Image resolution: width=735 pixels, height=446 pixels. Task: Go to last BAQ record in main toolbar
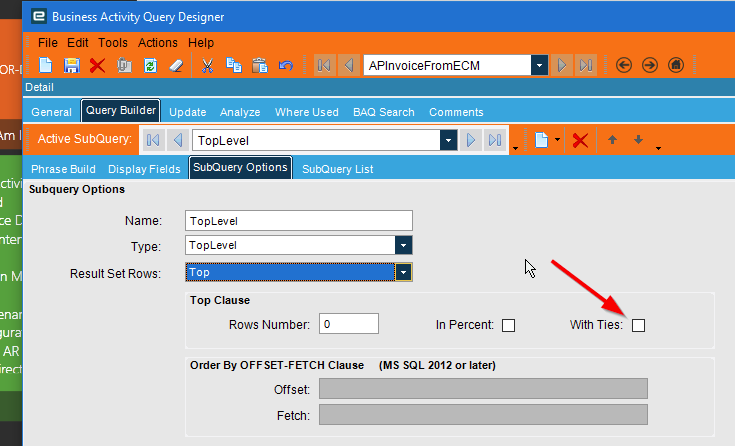[586, 65]
